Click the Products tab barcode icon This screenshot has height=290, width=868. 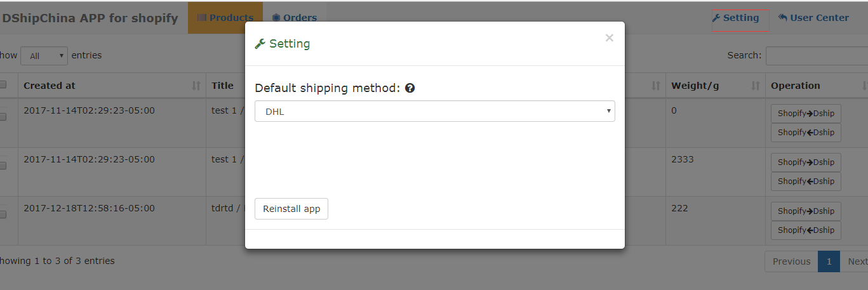point(202,18)
